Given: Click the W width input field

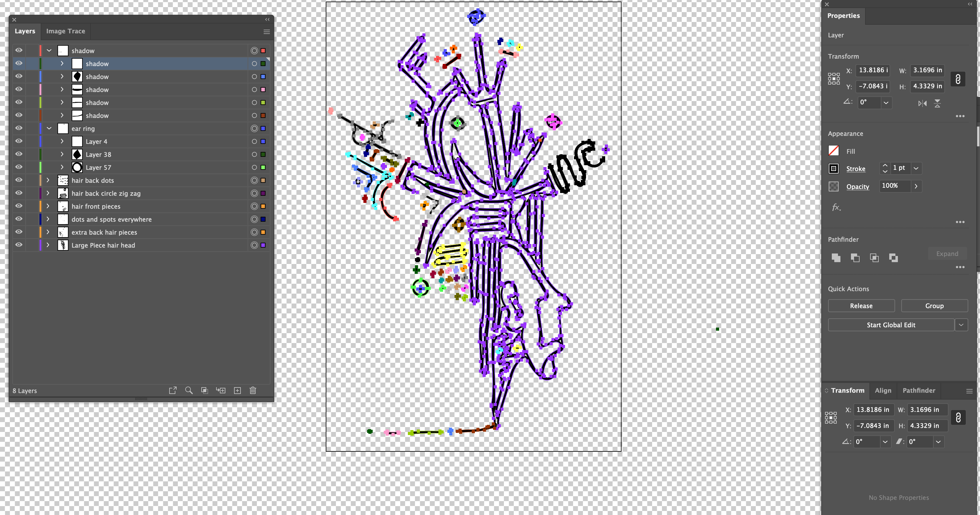Looking at the screenshot, I should 927,70.
